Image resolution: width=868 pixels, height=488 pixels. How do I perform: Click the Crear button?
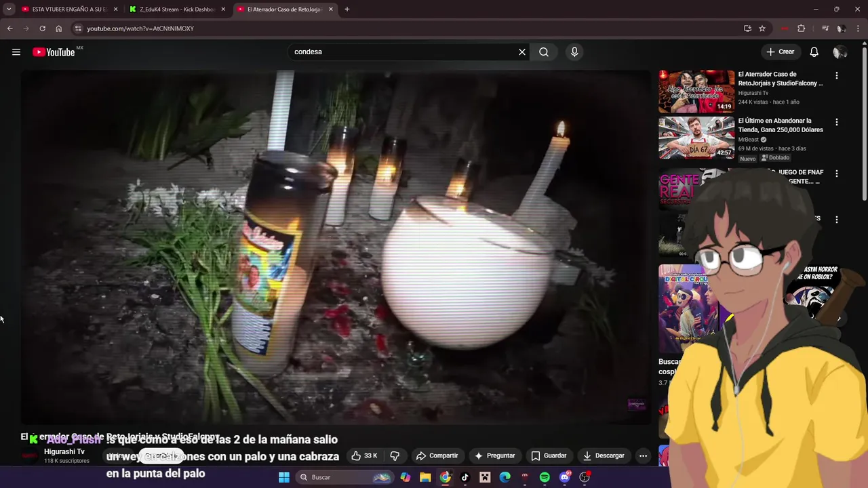point(780,52)
